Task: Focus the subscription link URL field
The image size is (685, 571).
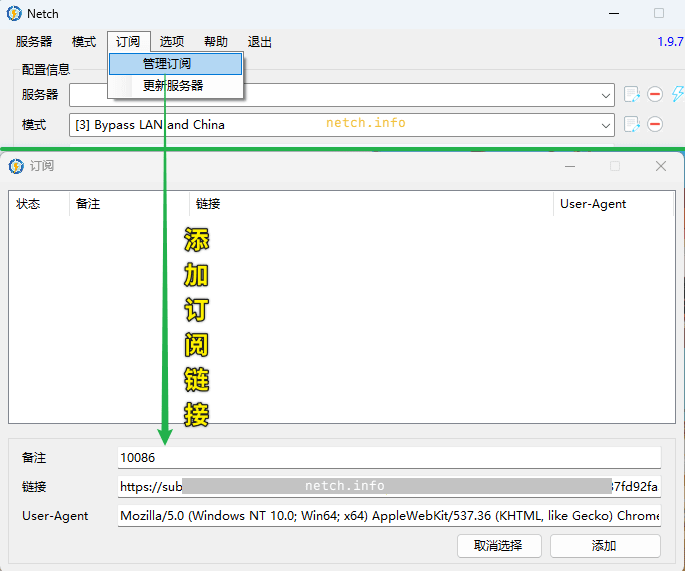Action: (388, 487)
